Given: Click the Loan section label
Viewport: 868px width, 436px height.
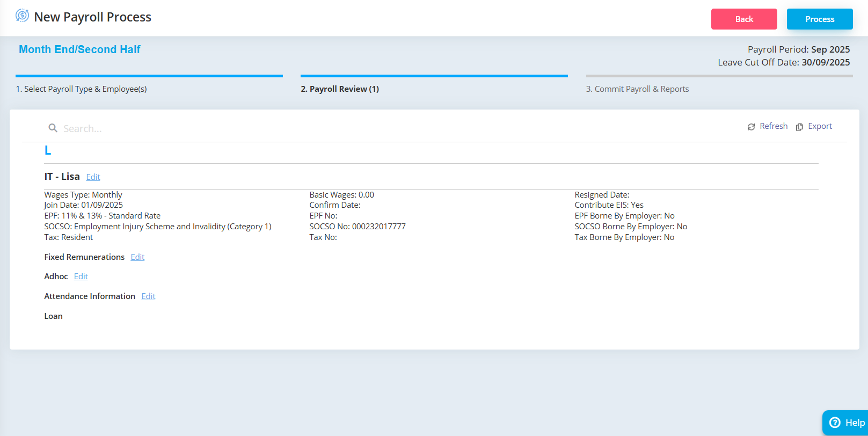Looking at the screenshot, I should [53, 316].
